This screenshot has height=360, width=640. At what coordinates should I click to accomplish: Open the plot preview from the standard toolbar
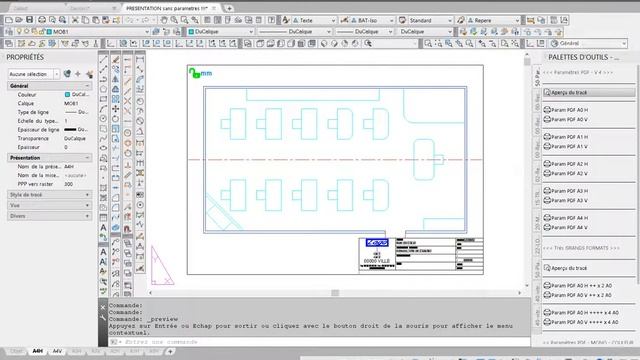[52, 20]
